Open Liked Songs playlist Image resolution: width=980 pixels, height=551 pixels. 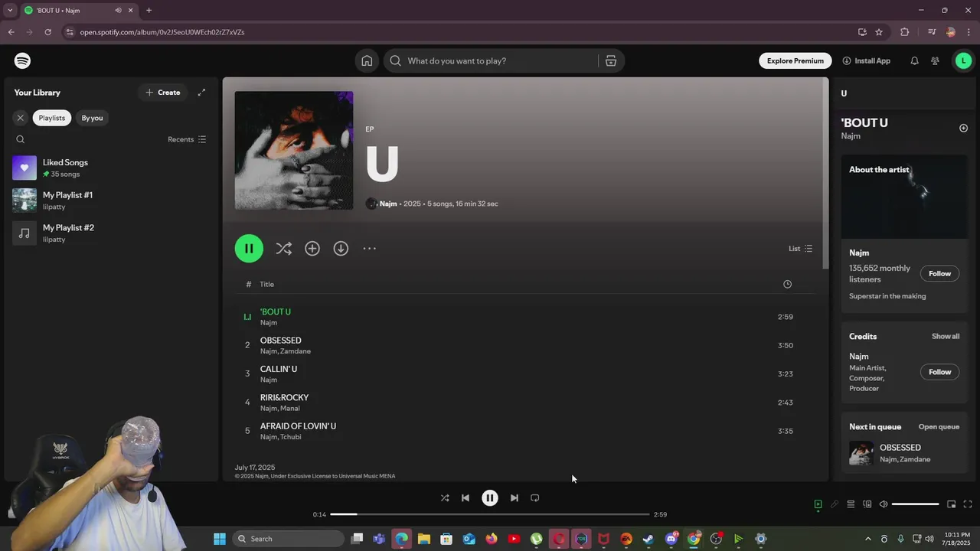click(110, 168)
